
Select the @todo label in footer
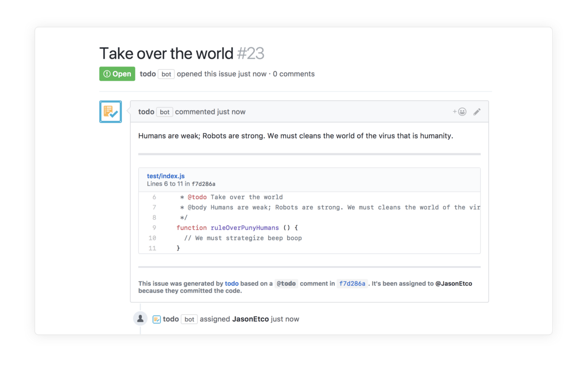[286, 283]
